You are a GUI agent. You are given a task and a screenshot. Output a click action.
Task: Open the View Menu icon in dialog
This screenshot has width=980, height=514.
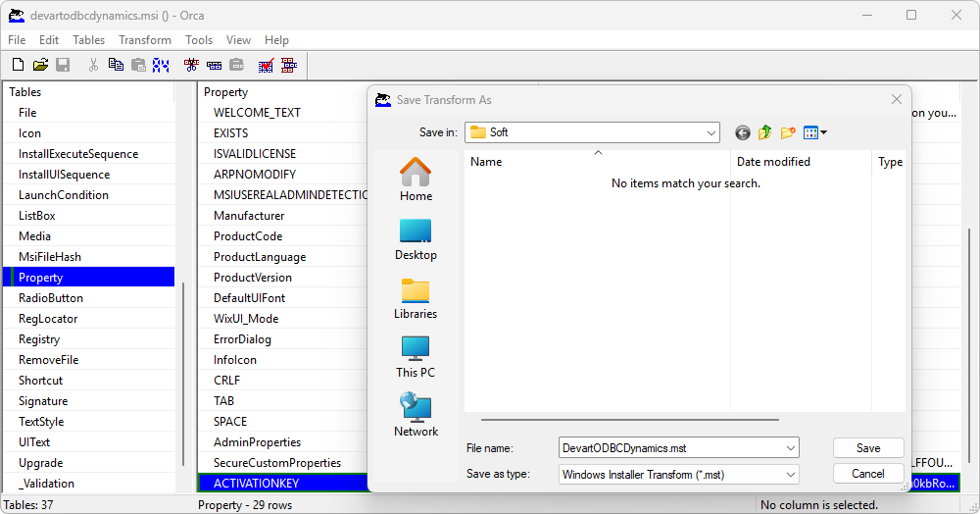point(815,132)
